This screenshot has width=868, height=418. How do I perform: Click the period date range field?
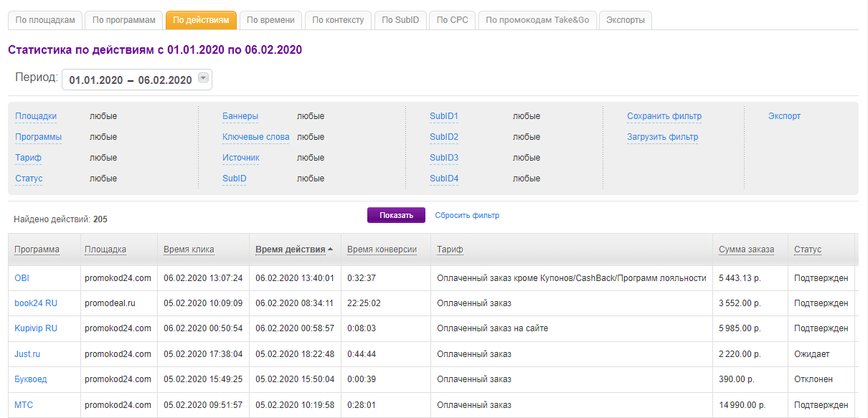coord(130,80)
